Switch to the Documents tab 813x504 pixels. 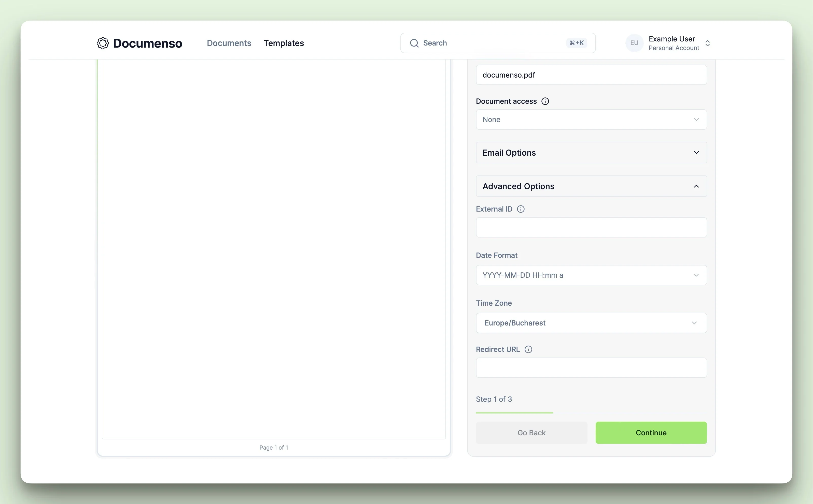click(x=229, y=43)
